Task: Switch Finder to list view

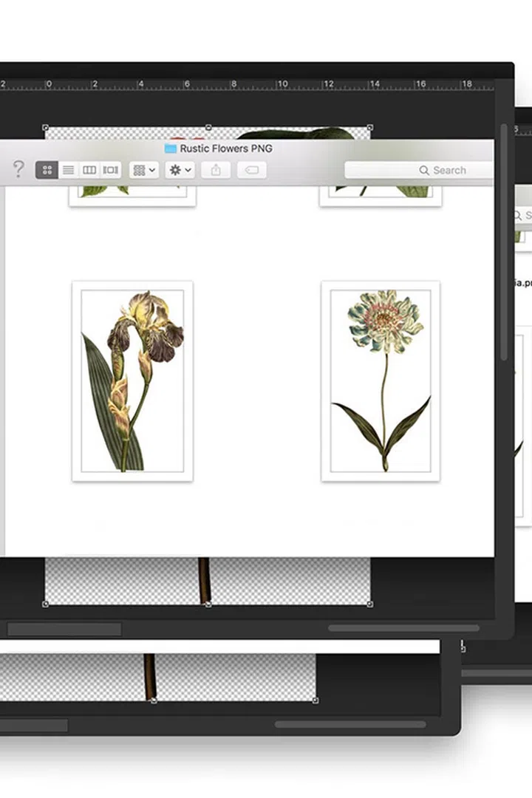Action: [68, 170]
